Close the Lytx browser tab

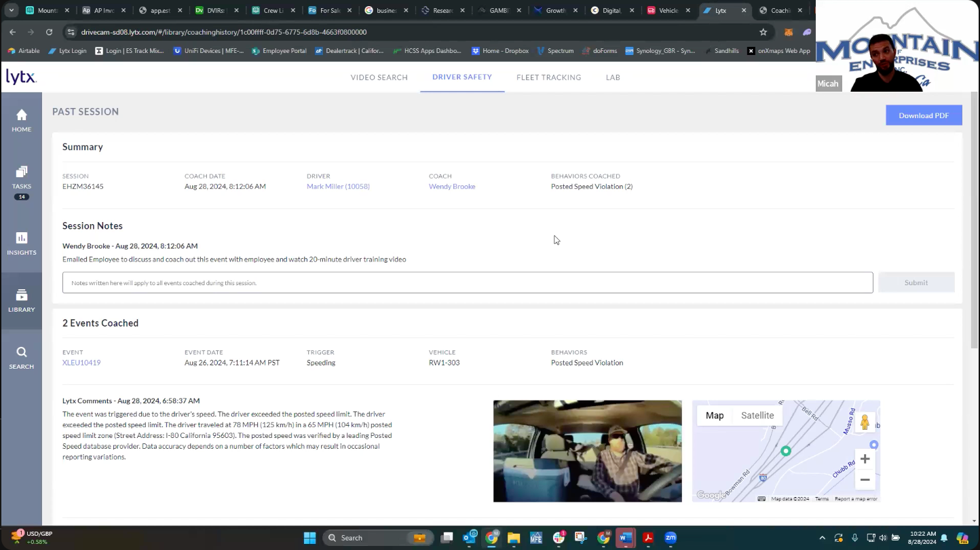[744, 10]
